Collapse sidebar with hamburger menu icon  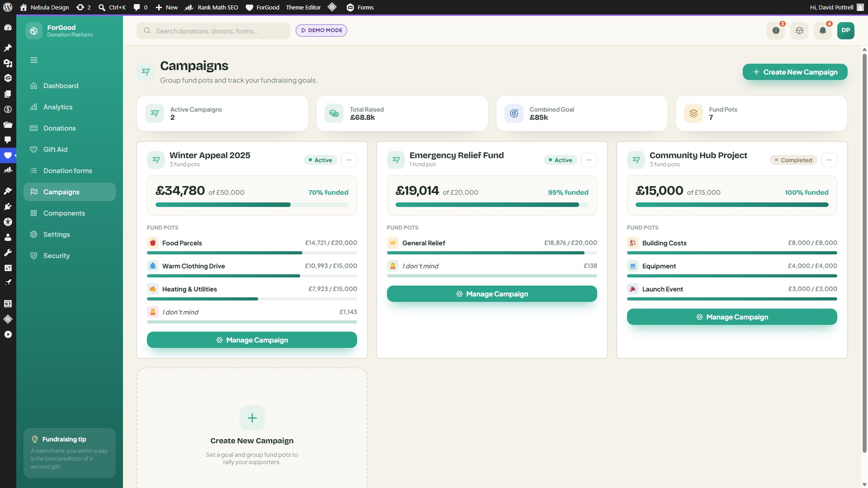34,60
